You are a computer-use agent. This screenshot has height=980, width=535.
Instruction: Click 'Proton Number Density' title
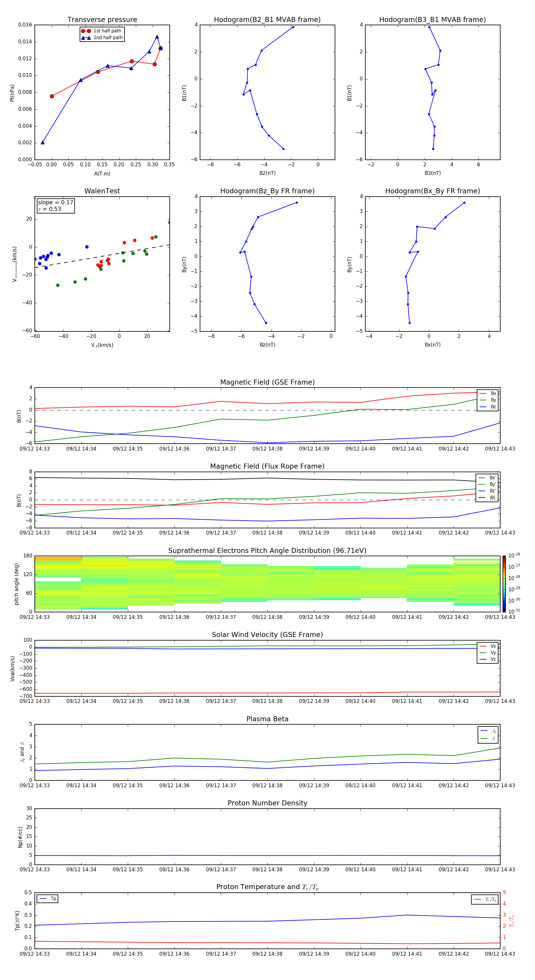coord(267,803)
